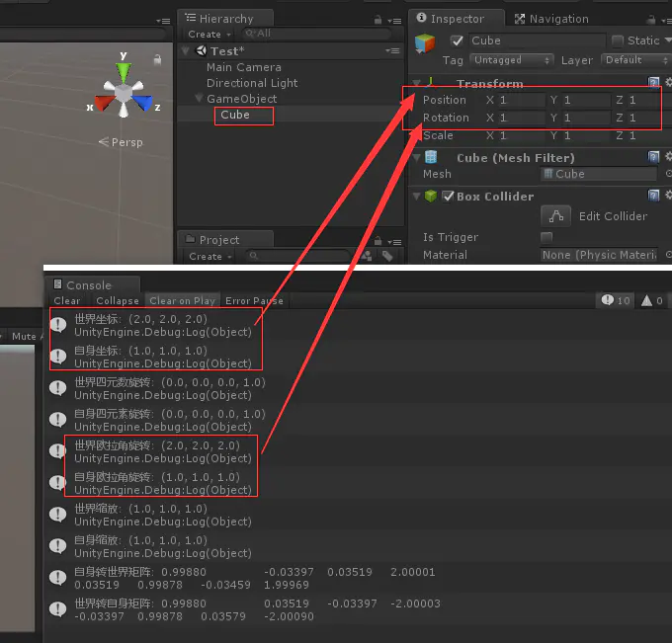
Task: Click the green Y axis cone on scene gizmo
Action: point(124,72)
